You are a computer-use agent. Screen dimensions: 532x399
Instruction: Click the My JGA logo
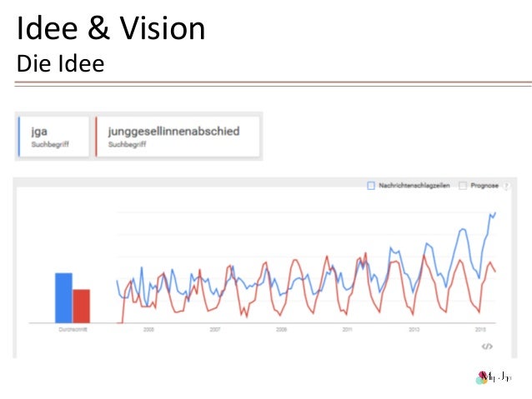(494, 377)
